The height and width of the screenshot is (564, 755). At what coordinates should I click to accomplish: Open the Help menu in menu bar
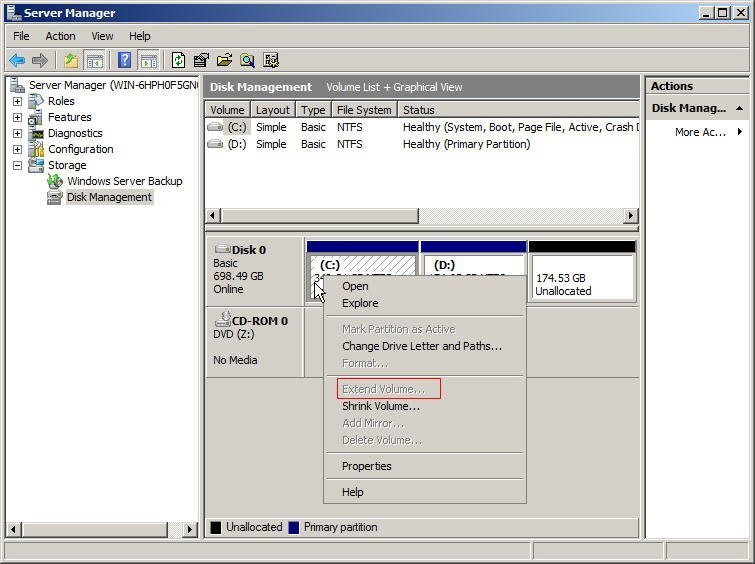[140, 36]
